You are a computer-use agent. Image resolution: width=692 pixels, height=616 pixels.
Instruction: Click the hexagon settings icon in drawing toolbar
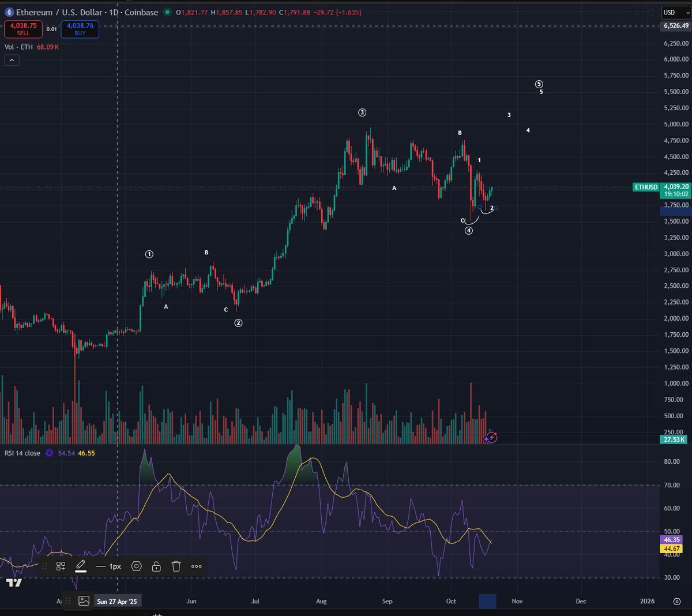(136, 566)
